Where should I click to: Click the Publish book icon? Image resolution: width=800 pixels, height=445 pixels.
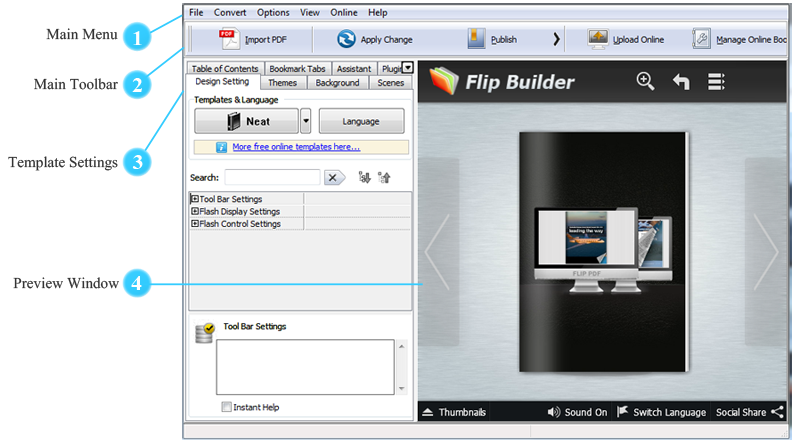tap(476, 39)
